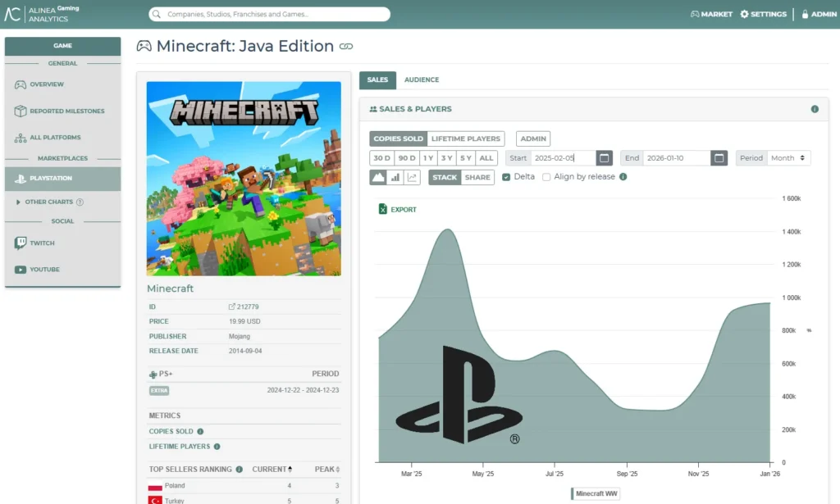Image resolution: width=840 pixels, height=504 pixels.
Task: Open the Start date calendar picker
Action: 604,158
